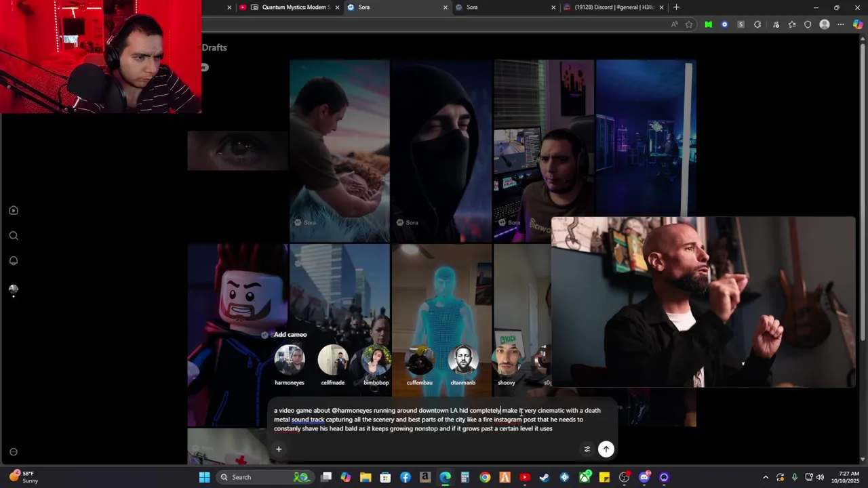Viewport: 868px width, 488px height.
Task: Open the browser profile avatar
Action: 825,24
